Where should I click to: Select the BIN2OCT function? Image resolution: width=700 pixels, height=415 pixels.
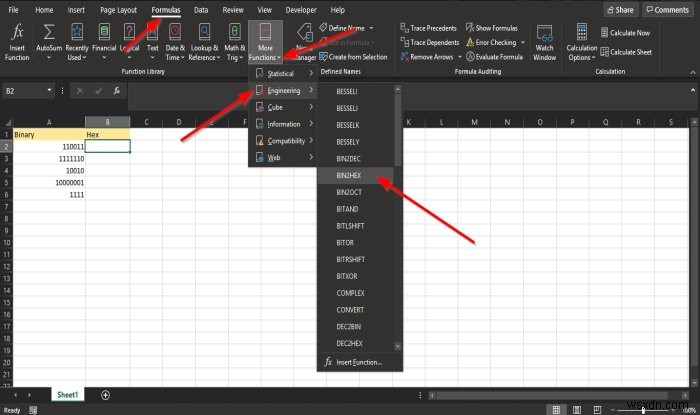pos(356,192)
